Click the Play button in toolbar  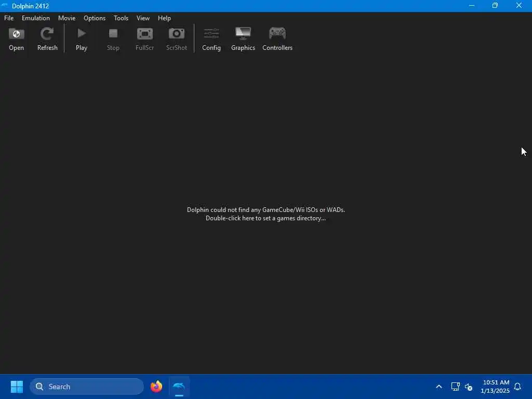coord(82,38)
